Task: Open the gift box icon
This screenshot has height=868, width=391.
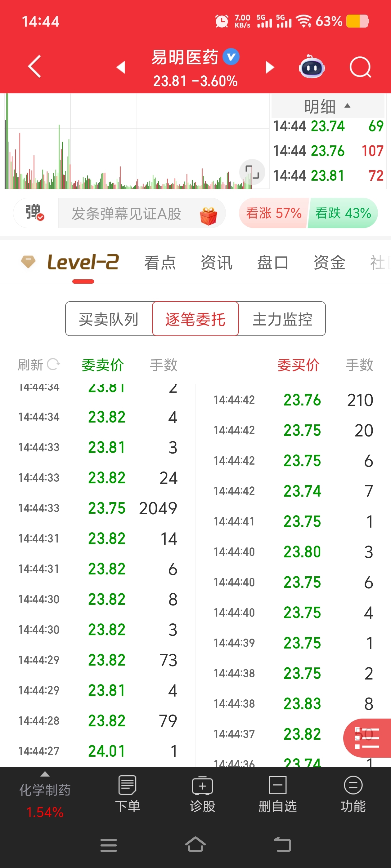Action: 209,216
